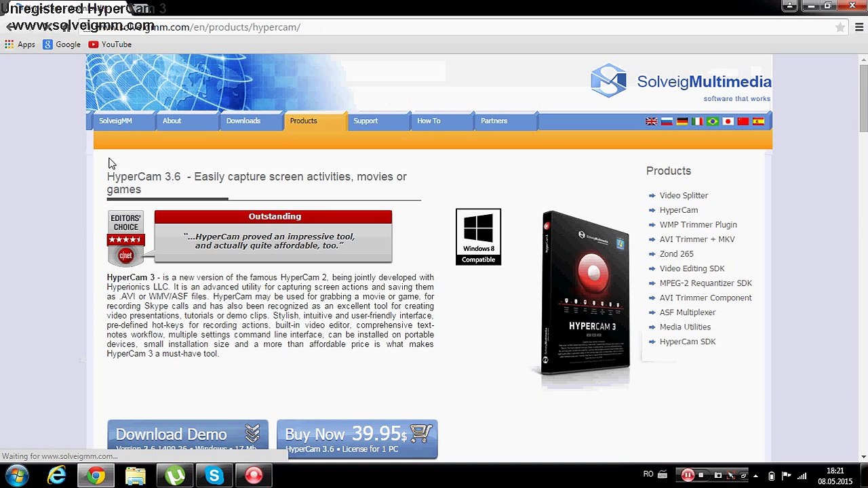Open AVI Trimmer Component link
This screenshot has width=868, height=488.
click(706, 298)
